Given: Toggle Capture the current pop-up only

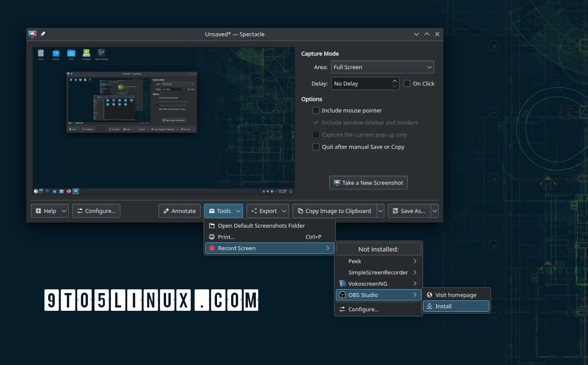Looking at the screenshot, I should point(316,135).
